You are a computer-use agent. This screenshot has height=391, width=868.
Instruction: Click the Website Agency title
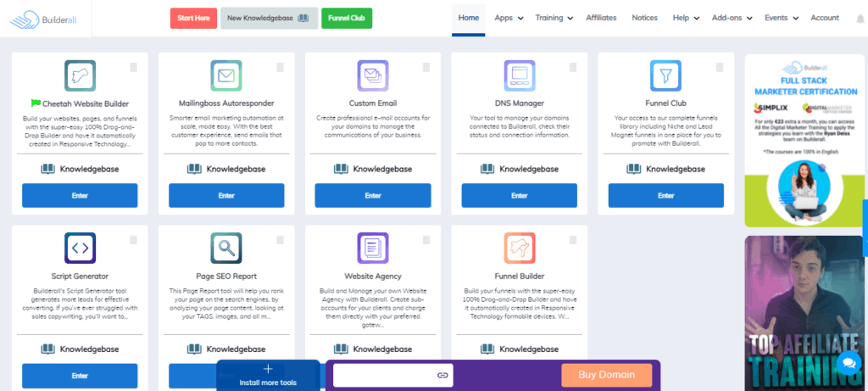(x=373, y=276)
